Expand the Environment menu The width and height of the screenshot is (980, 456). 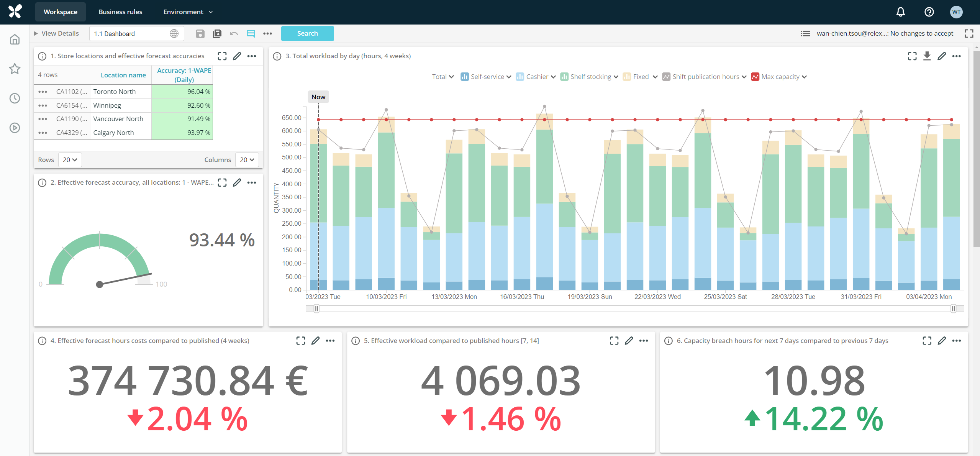187,12
